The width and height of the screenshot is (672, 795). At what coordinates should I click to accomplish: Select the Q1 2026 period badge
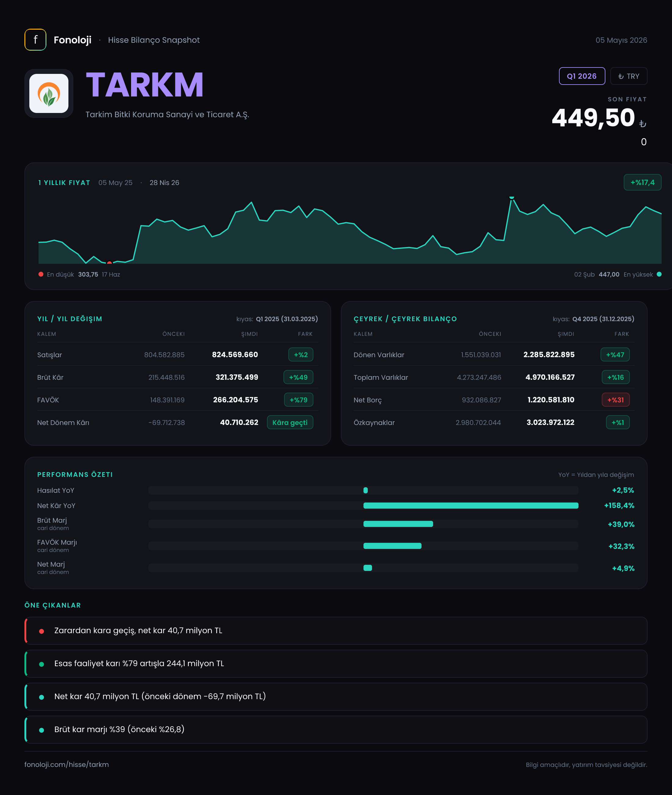582,76
